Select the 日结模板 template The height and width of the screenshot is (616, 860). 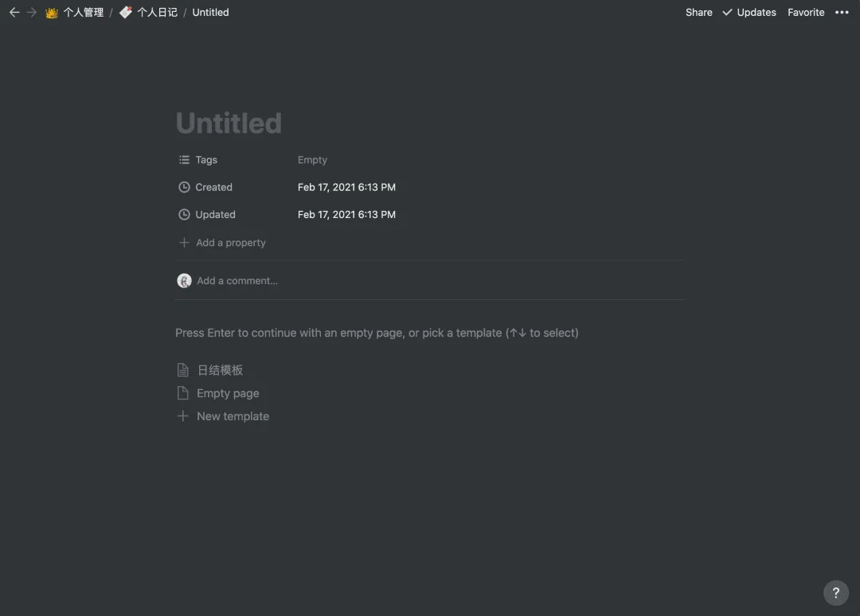[x=220, y=370]
